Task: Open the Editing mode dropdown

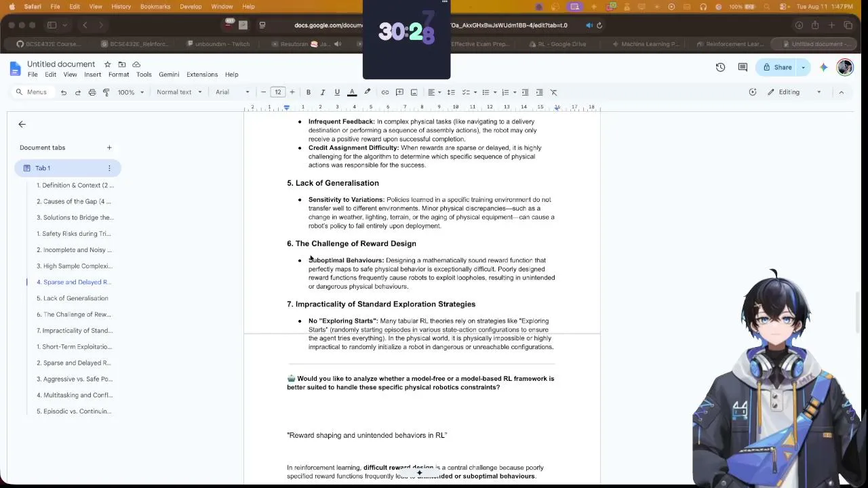Action: 794,92
